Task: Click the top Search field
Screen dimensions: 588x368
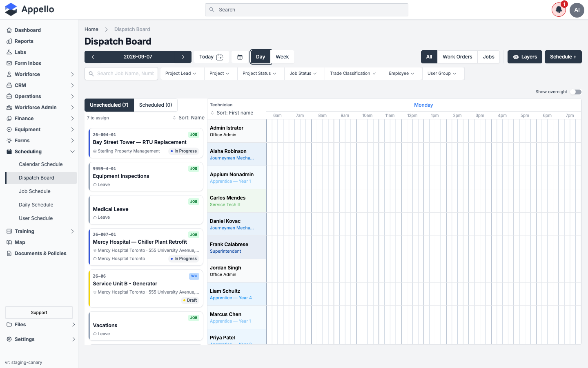Action: tap(307, 10)
